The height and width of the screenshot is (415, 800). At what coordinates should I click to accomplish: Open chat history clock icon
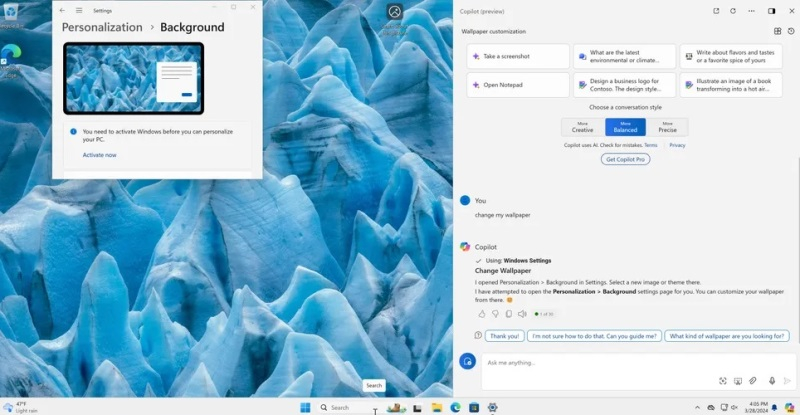click(x=791, y=31)
